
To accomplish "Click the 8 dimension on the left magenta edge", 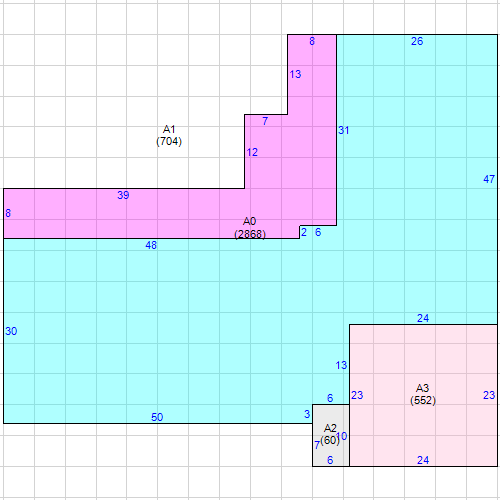I will coord(8,213).
